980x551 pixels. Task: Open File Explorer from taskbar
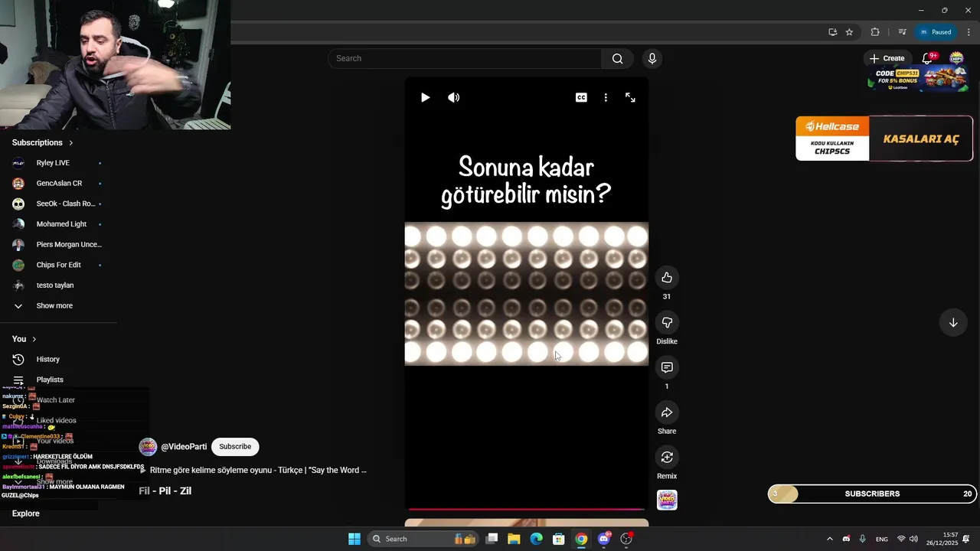tap(514, 539)
